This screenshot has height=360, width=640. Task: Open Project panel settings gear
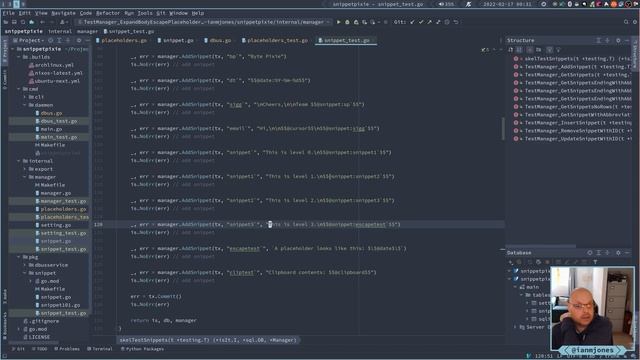79,40
